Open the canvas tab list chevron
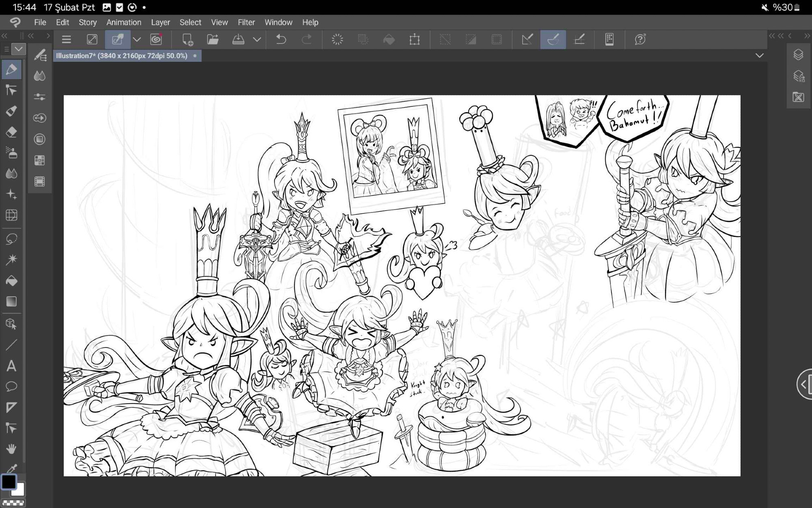 click(760, 56)
